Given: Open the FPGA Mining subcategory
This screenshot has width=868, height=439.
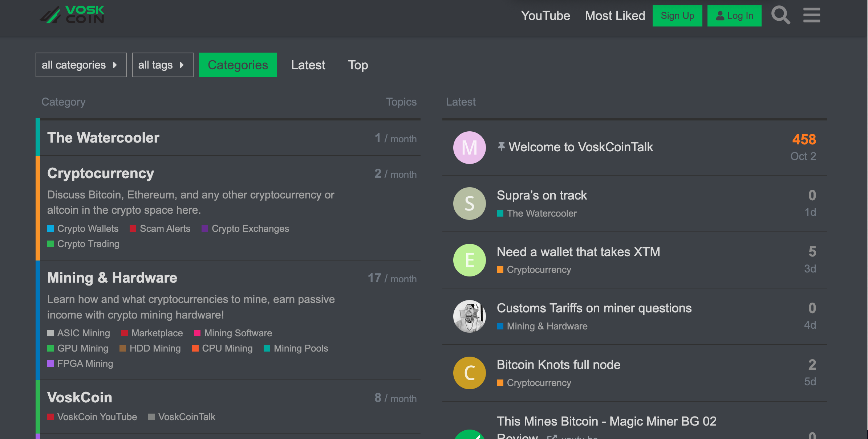Looking at the screenshot, I should [x=85, y=364].
